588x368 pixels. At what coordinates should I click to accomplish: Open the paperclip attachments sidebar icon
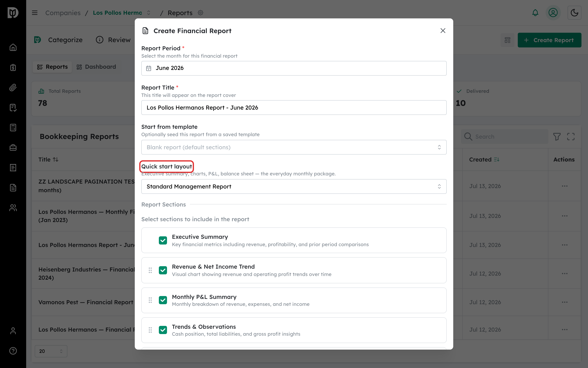13,87
